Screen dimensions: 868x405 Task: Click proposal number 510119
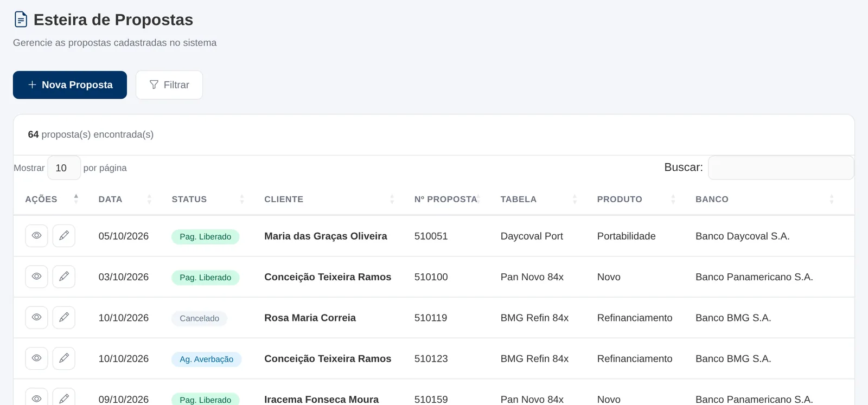click(x=431, y=318)
